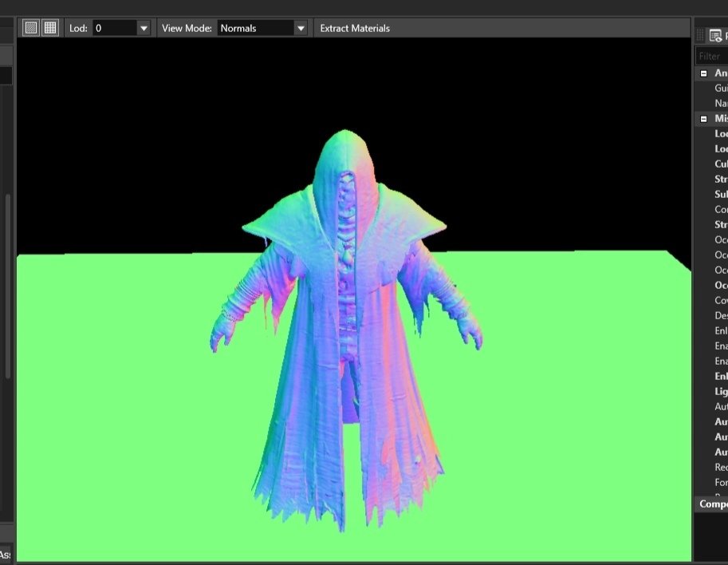Click the green ground plane in viewport
This screenshot has height=565, width=728.
[120, 415]
